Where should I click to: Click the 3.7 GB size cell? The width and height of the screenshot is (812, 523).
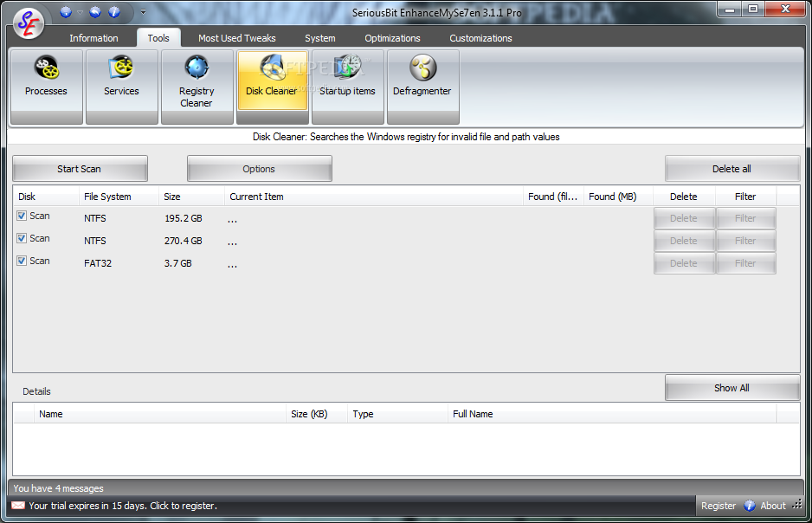[x=178, y=263]
